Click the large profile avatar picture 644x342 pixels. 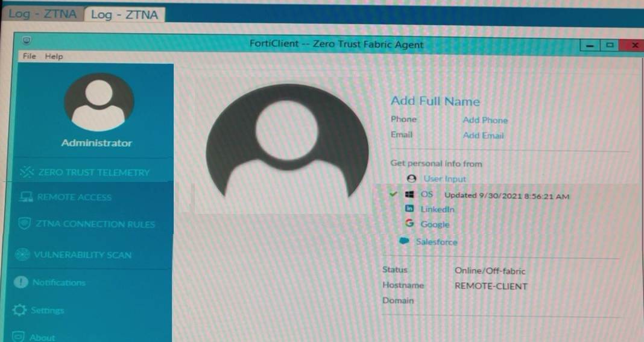(x=286, y=148)
